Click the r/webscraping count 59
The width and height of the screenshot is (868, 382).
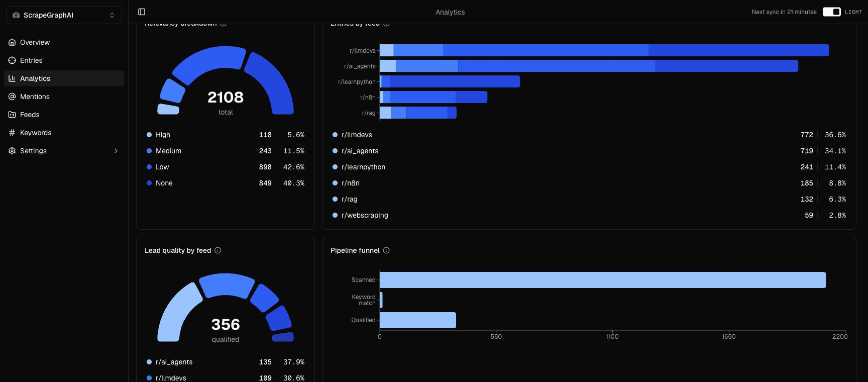click(809, 215)
